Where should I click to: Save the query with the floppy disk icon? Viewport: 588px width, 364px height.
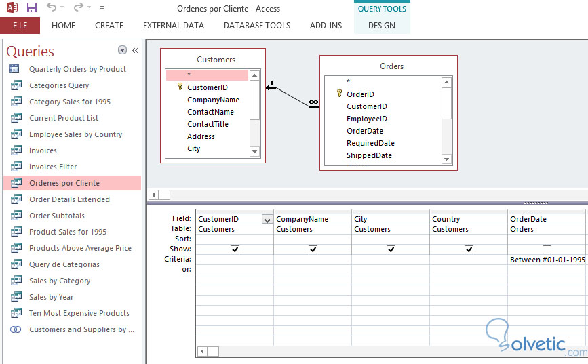point(32,7)
